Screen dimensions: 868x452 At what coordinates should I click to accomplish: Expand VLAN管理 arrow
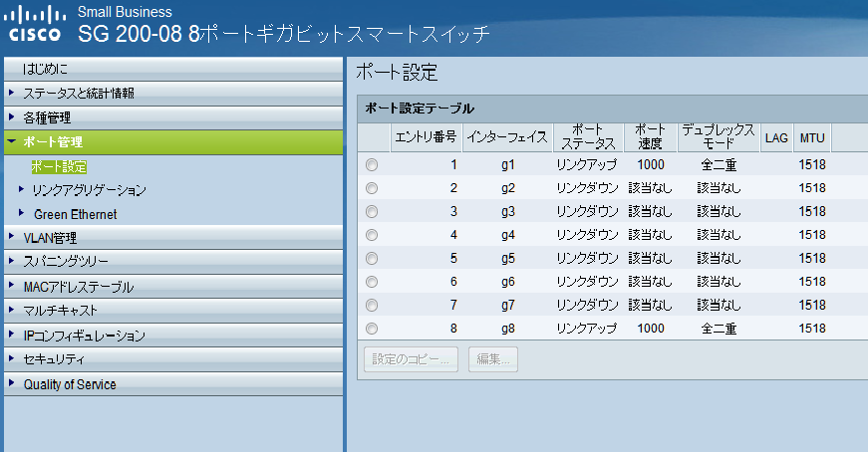click(x=11, y=236)
